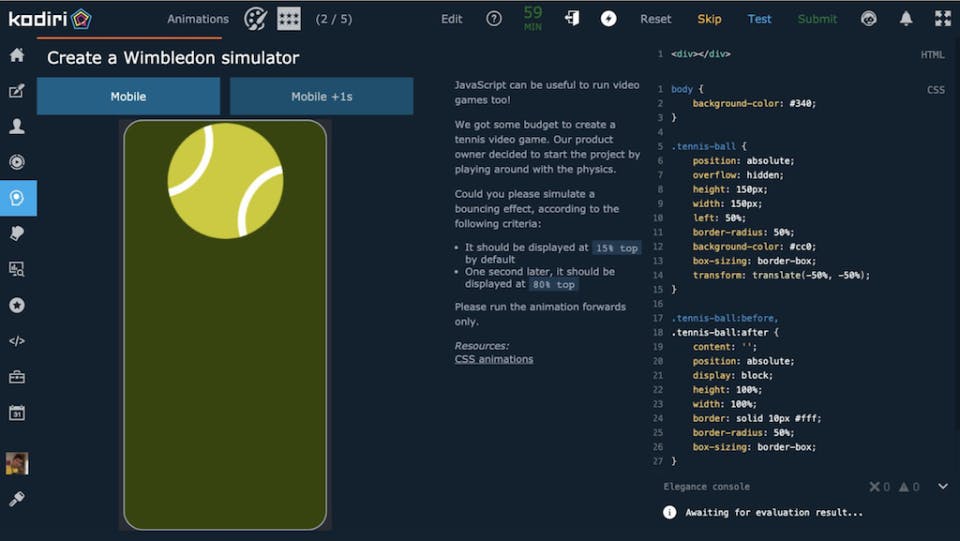Open the CSS animations resource link
Viewport: 960px width, 541px height.
(x=493, y=359)
